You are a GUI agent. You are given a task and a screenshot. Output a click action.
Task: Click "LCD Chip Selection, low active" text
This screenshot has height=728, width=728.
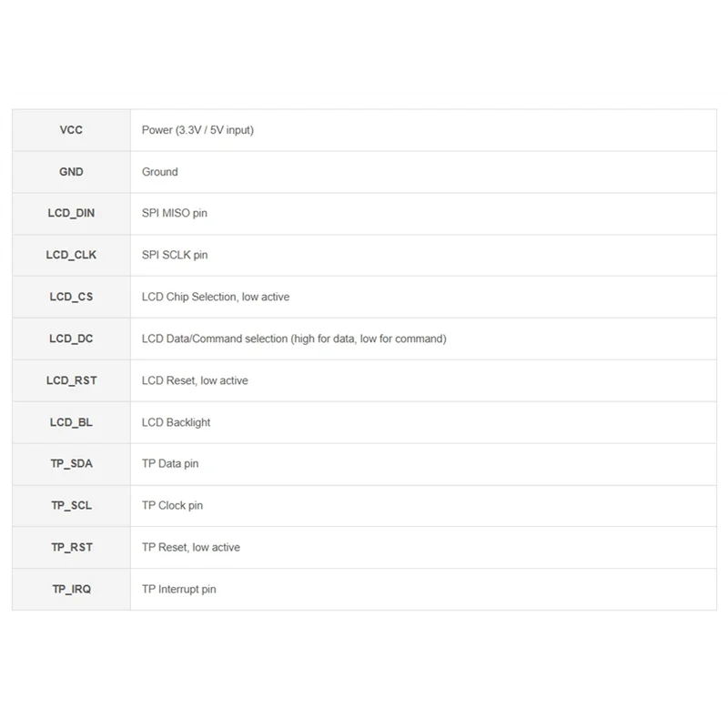pos(216,297)
